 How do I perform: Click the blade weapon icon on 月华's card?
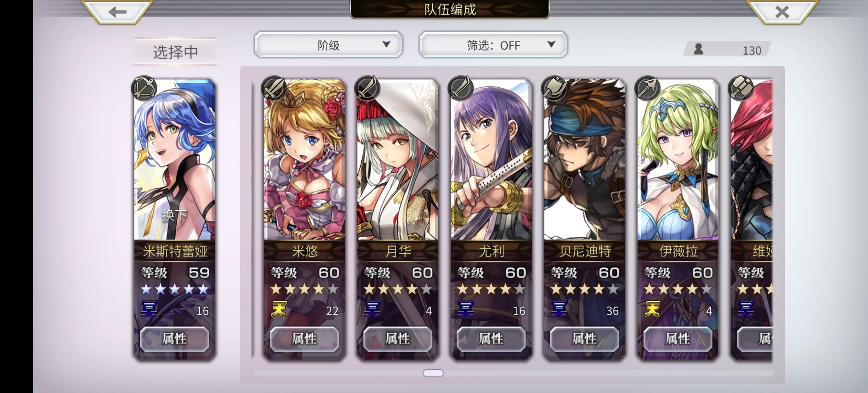367,88
